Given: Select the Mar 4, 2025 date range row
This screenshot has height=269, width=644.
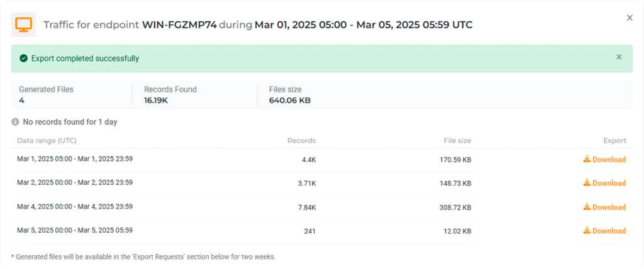Looking at the screenshot, I should 75,207.
